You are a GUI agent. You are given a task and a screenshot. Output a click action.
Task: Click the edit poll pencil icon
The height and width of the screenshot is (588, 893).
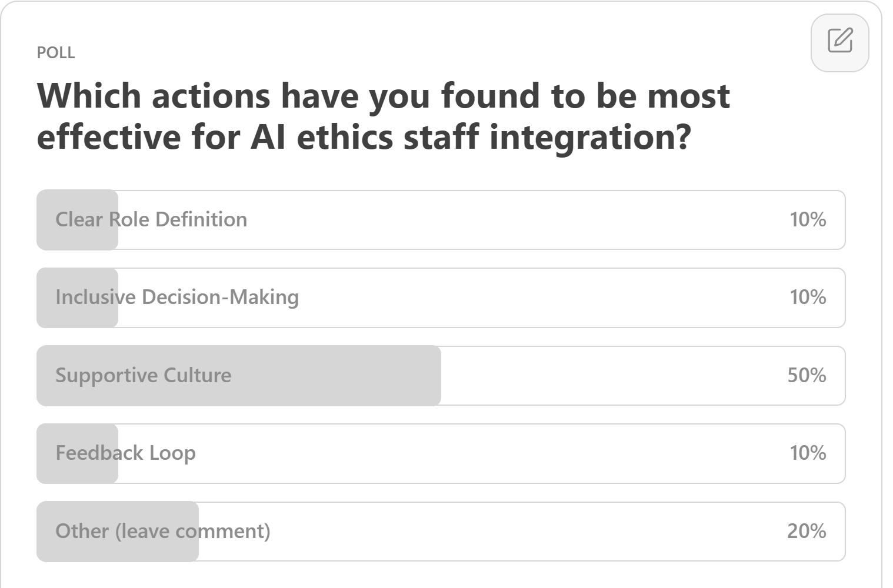tap(839, 41)
